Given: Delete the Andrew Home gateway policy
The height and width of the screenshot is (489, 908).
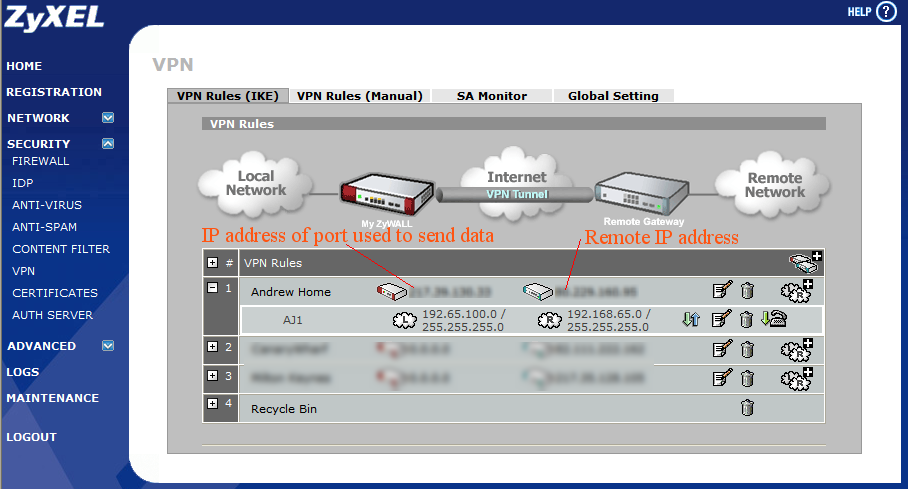Looking at the screenshot, I should tap(747, 291).
